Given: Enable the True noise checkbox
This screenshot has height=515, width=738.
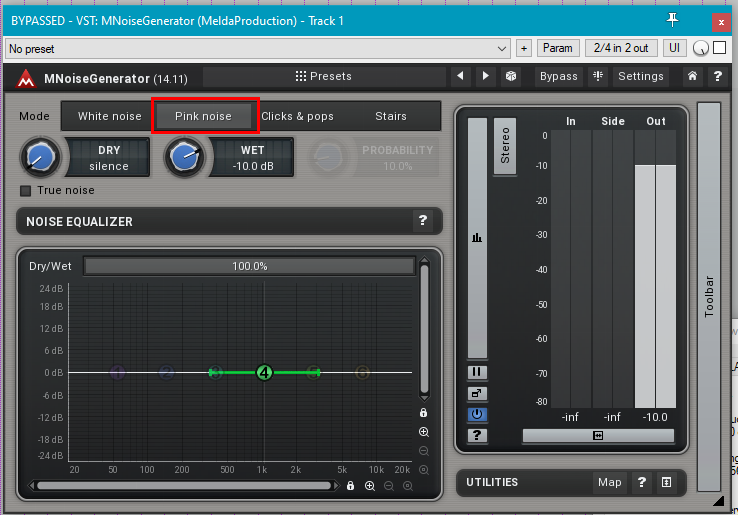Looking at the screenshot, I should tap(25, 190).
